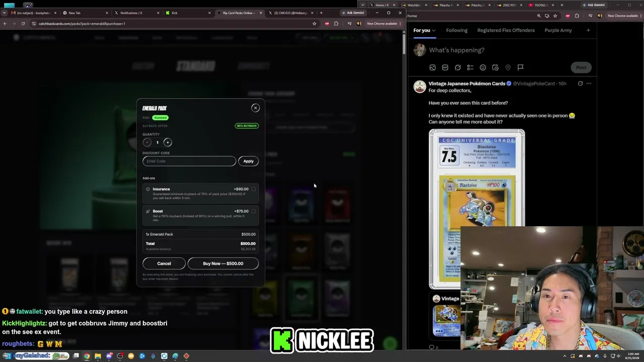644x362 pixels.
Task: Switch to the 2002 POK tab
Action: (x=509, y=5)
